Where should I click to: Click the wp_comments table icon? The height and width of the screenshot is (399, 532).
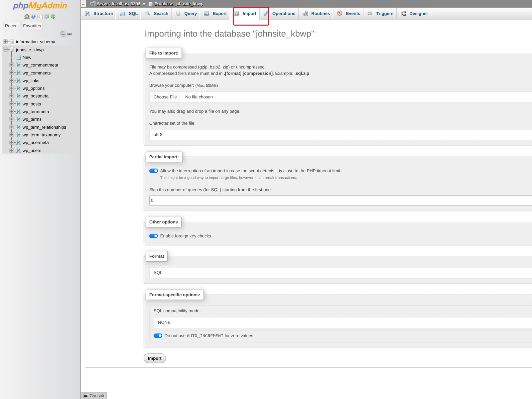[19, 73]
